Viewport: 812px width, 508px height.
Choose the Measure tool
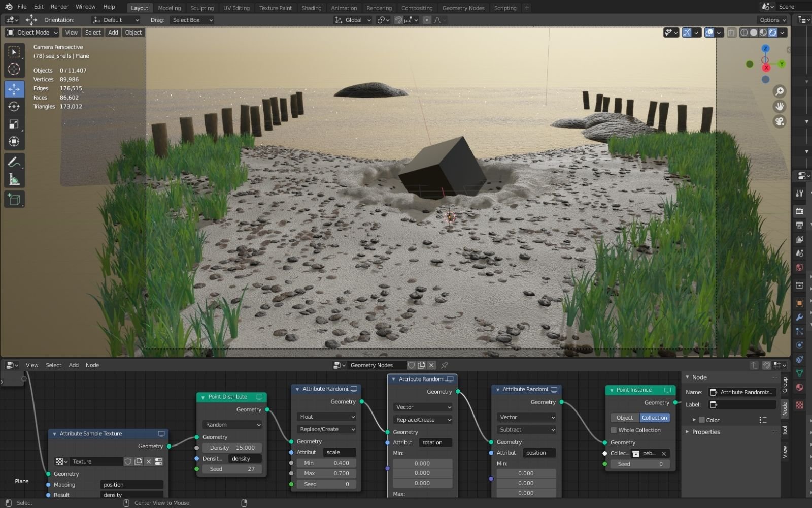pos(14,178)
